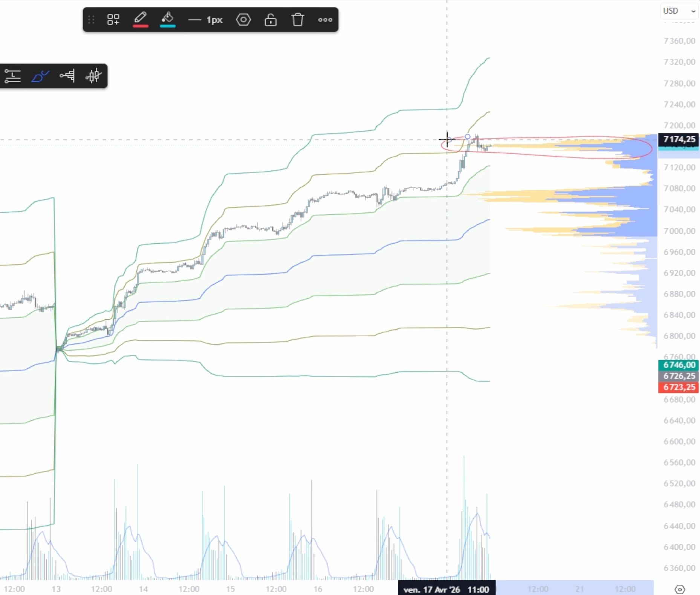Select the blue brush drawing tool

[40, 76]
